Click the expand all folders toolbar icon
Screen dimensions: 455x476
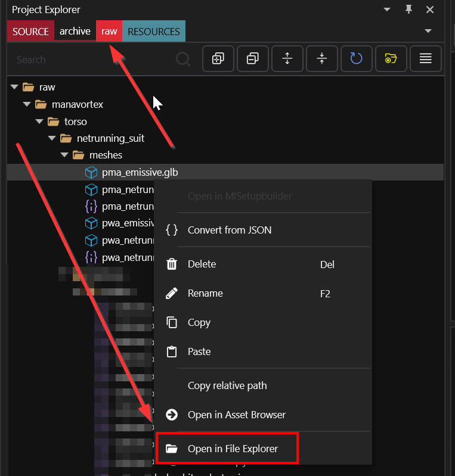click(x=218, y=58)
